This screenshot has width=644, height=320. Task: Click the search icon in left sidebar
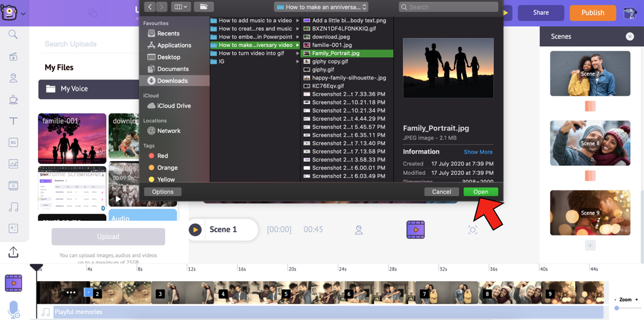[13, 35]
